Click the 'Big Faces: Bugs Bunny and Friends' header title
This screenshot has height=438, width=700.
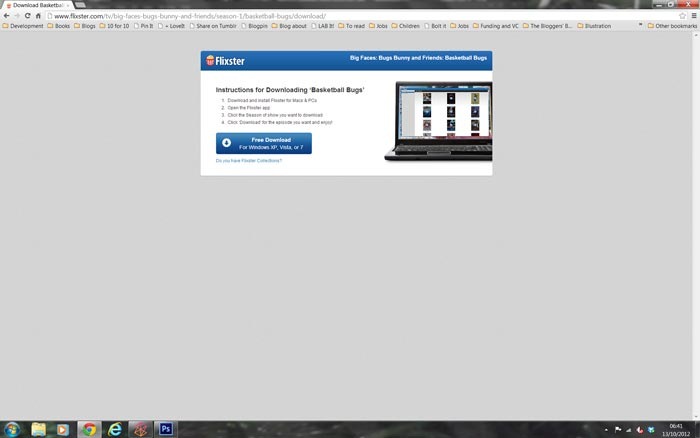418,58
